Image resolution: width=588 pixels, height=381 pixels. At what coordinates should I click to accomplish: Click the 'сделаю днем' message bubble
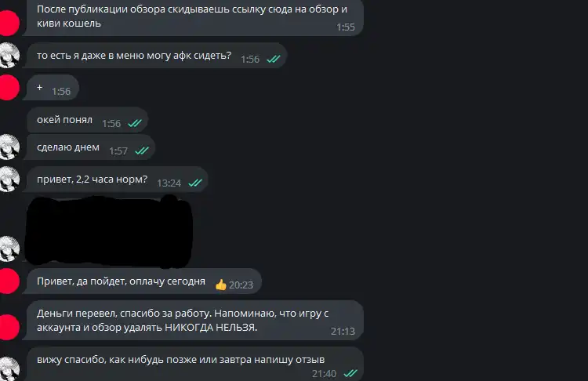pyautogui.click(x=89, y=147)
